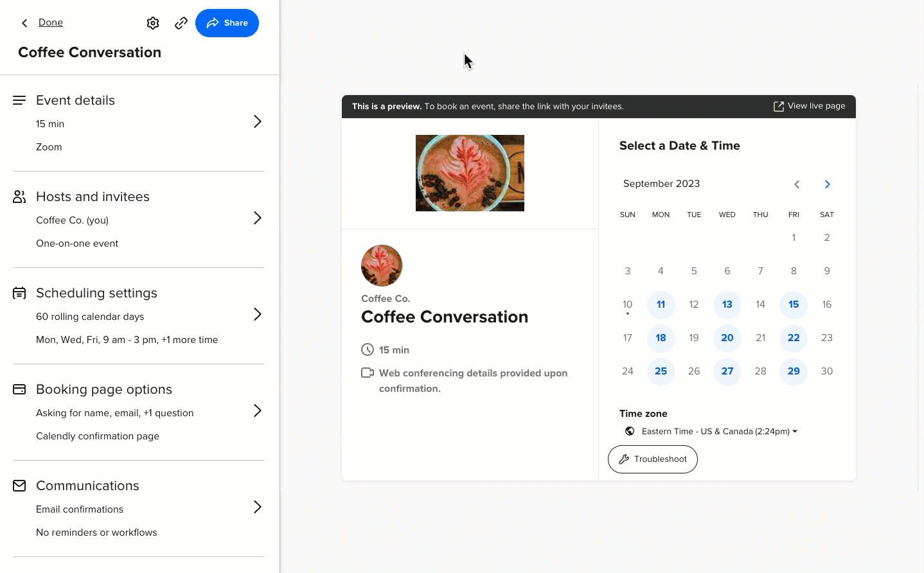Screen dimensions: 924x573
Task: Click the blue Share button
Action: (x=227, y=23)
